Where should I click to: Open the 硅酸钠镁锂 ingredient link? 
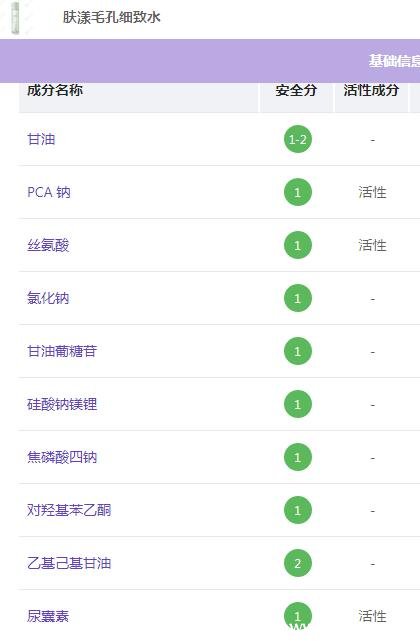coord(62,404)
